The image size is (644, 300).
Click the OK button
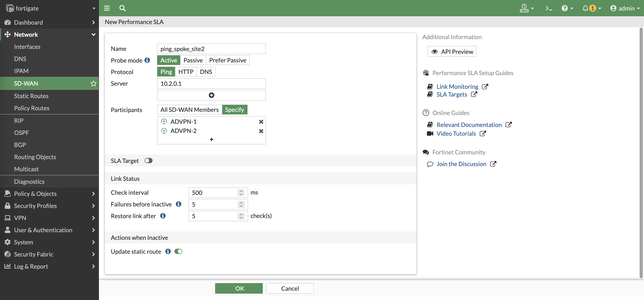pos(239,288)
